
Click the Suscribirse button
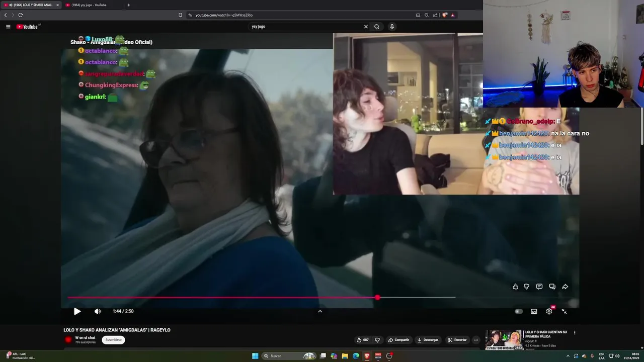pyautogui.click(x=113, y=340)
